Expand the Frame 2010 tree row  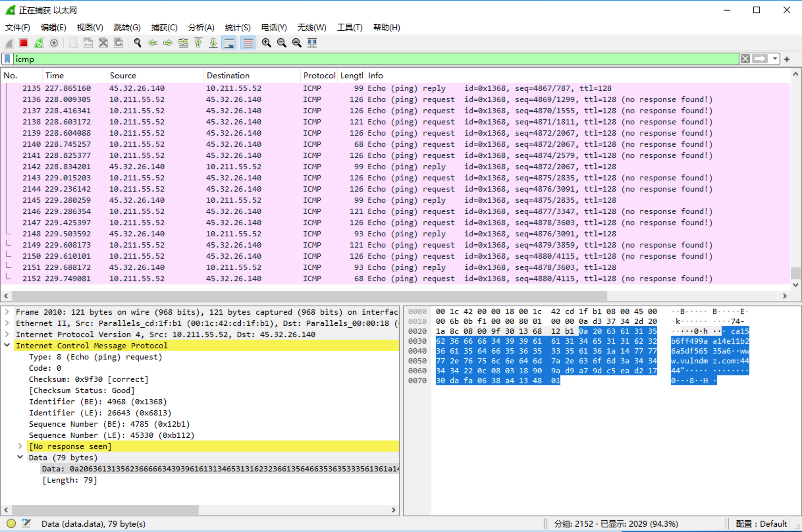point(7,312)
